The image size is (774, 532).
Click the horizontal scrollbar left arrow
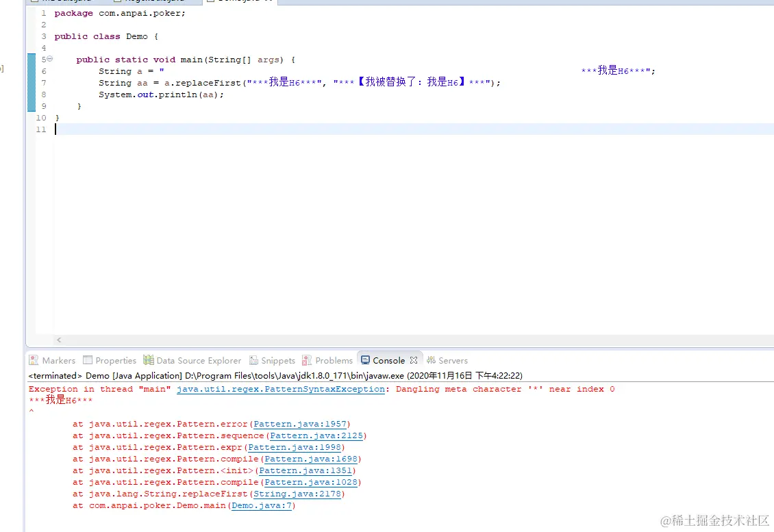(x=59, y=340)
